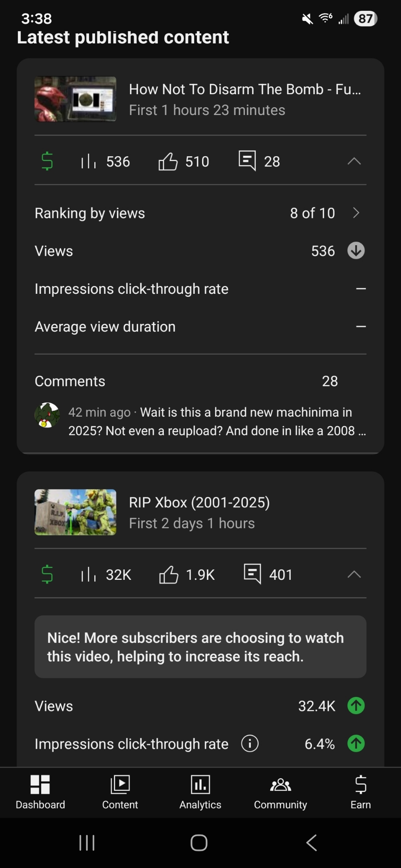Viewport: 401px width, 868px height.
Task: Click the info icon beside click-through rate
Action: click(250, 743)
